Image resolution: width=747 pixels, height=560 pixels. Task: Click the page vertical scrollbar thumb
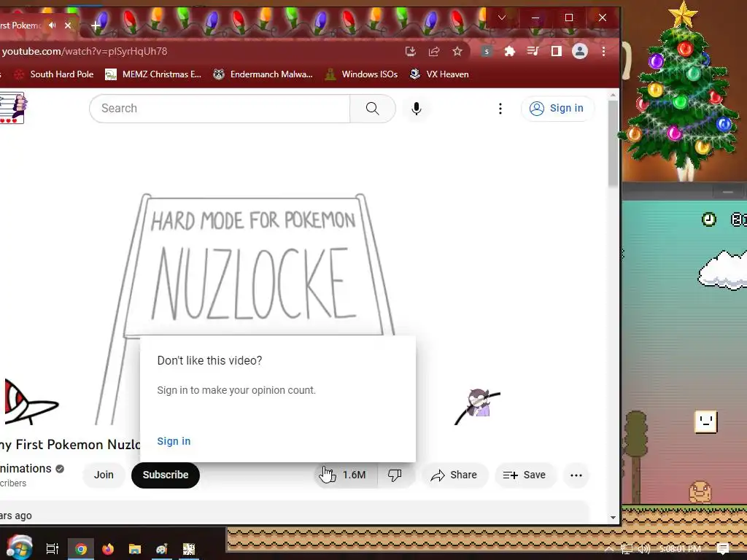tap(613, 143)
